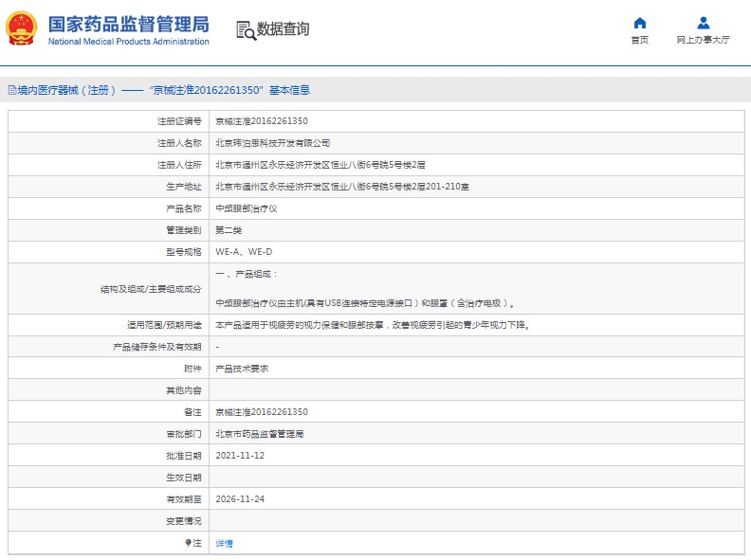Click the 有效期至 label cell
Viewport: 751px width, 560px height.
tap(109, 498)
